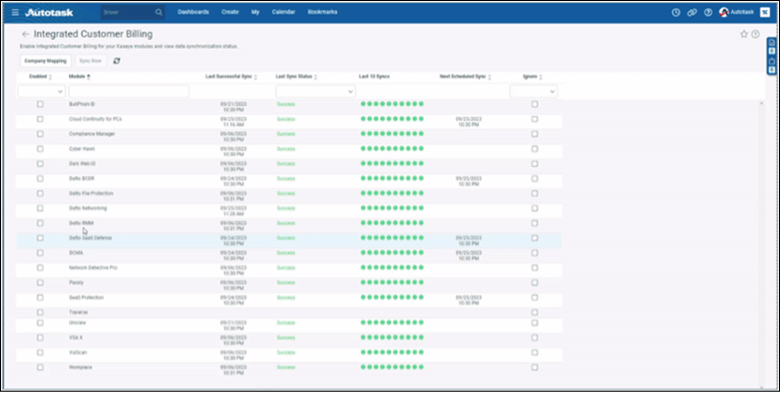Select the Passly module name

click(76, 283)
